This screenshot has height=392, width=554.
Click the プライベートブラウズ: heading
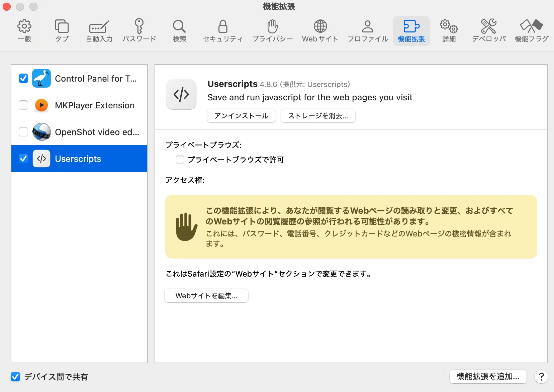pos(204,145)
